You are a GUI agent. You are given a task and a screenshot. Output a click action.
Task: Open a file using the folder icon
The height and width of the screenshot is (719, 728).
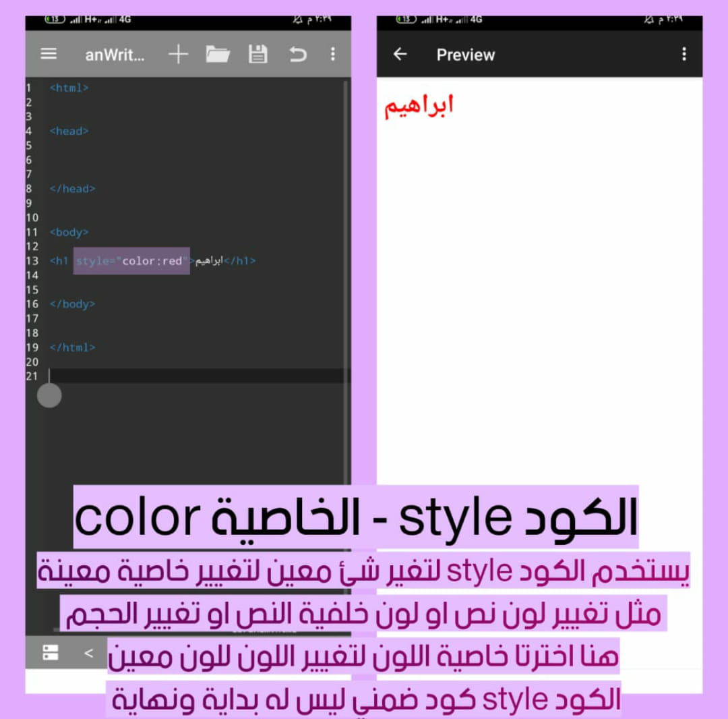(x=218, y=54)
